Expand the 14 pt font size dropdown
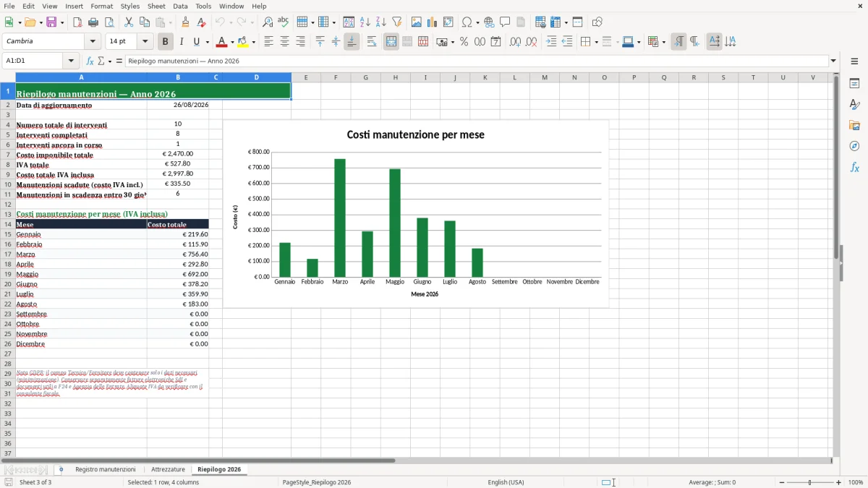This screenshot has height=488, width=868. (145, 42)
